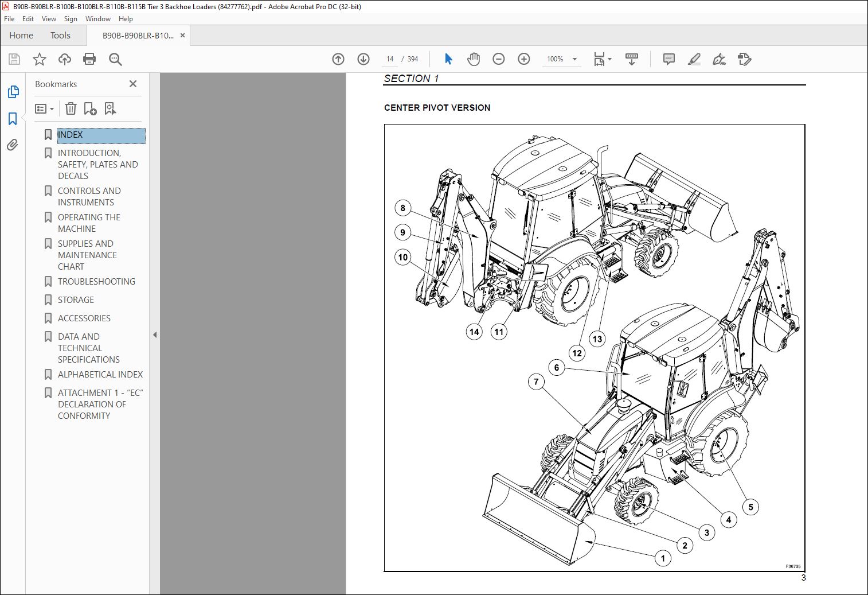Open the Attachments paperclip panel
The width and height of the screenshot is (868, 595).
coord(13,145)
